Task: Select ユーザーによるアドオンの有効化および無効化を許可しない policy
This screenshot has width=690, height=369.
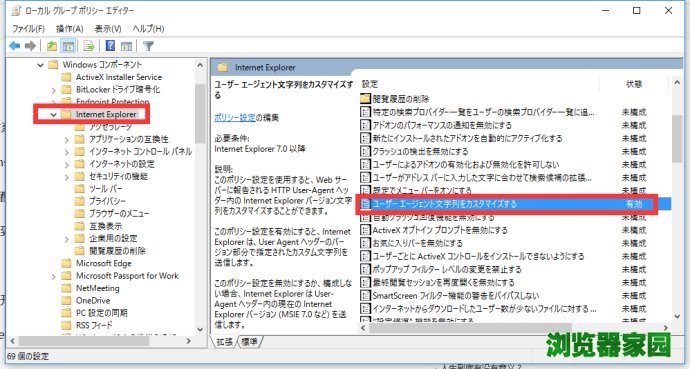Action: (x=466, y=164)
